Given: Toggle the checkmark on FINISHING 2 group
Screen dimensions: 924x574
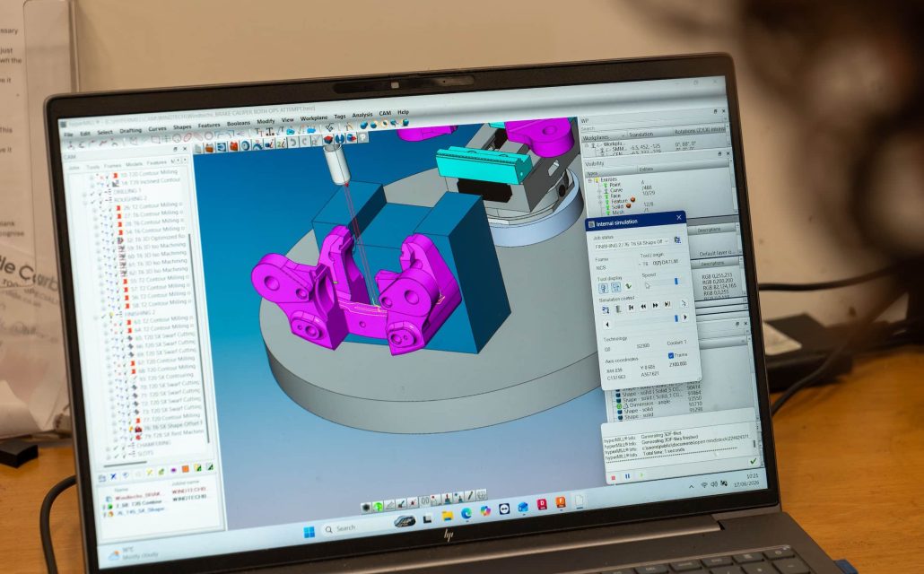Looking at the screenshot, I should pos(102,316).
